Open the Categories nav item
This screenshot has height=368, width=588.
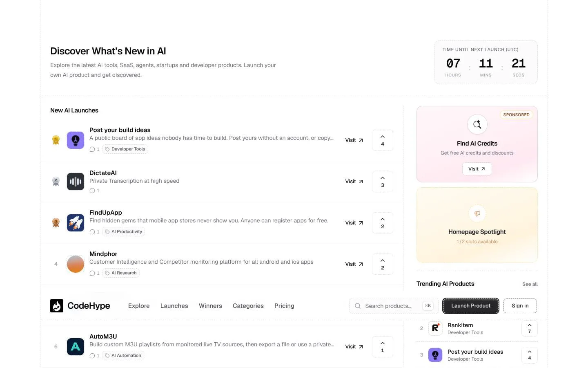(x=248, y=306)
